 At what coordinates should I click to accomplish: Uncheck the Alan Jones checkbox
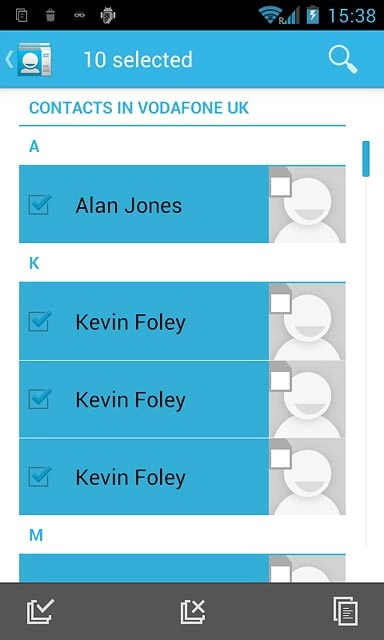click(x=40, y=204)
